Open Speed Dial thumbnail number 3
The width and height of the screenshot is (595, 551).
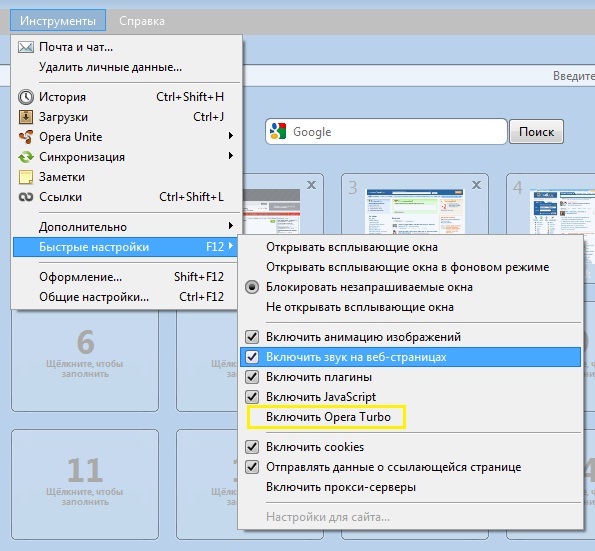click(414, 211)
